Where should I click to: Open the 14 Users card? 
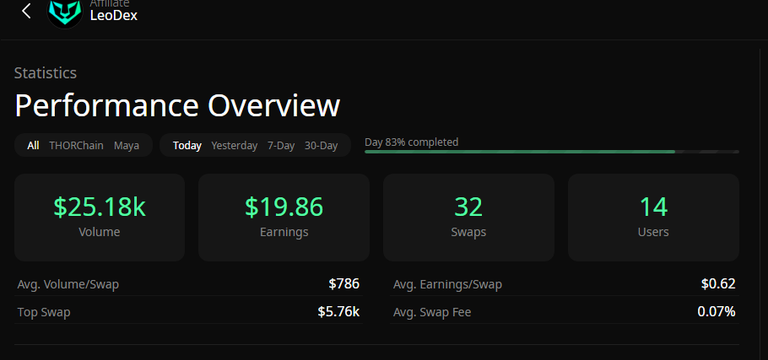653,217
